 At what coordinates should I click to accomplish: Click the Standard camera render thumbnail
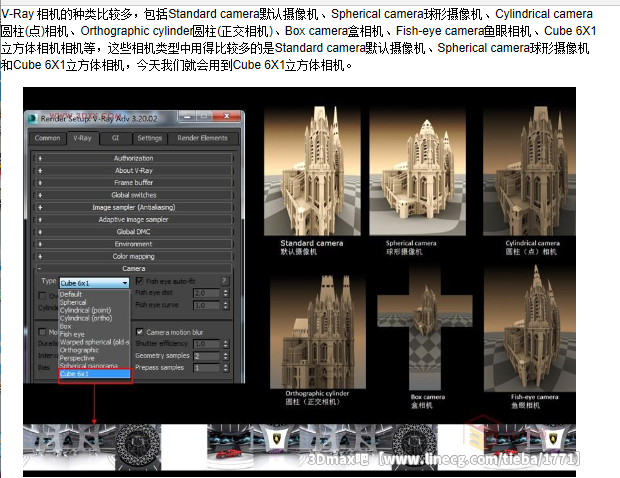tap(312, 170)
